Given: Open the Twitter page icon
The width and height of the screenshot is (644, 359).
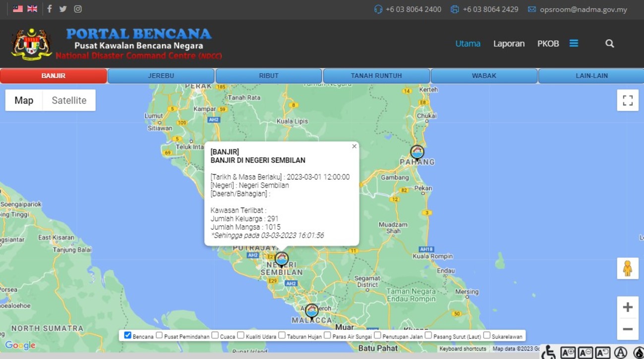Looking at the screenshot, I should click(63, 9).
